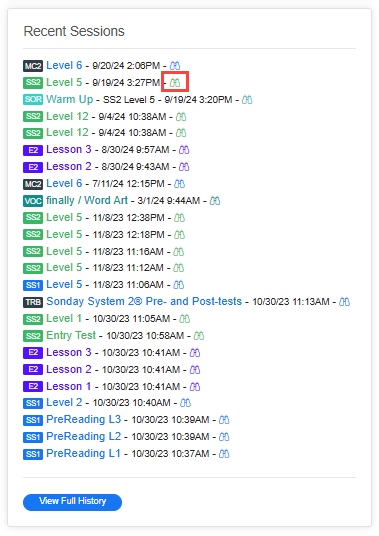Open the finally / Word Art link
Image resolution: width=379 pixels, height=536 pixels.
click(x=87, y=200)
